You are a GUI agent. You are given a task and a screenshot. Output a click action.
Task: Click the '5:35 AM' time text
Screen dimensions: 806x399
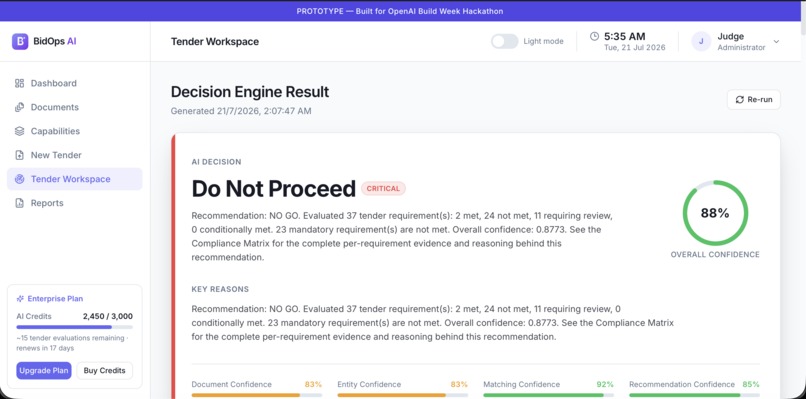pyautogui.click(x=625, y=37)
